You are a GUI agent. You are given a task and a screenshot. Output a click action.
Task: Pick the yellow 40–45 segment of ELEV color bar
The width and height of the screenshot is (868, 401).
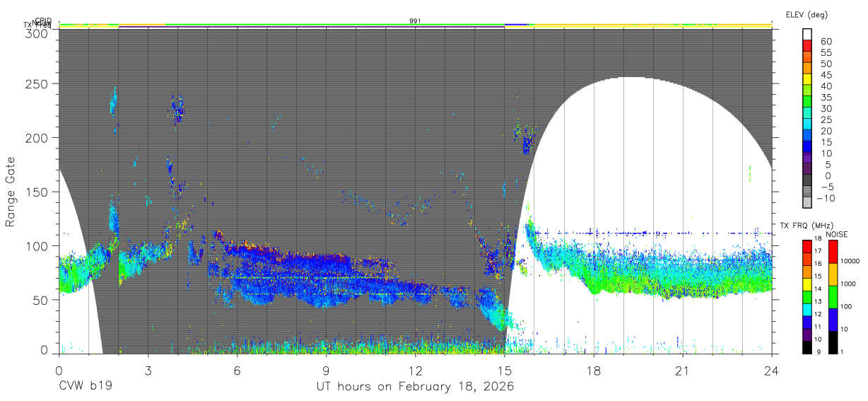click(807, 79)
